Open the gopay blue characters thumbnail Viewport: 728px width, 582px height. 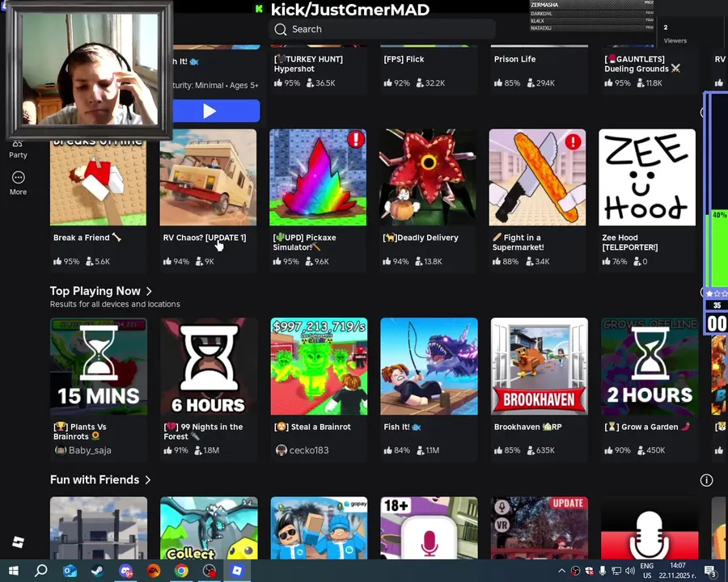(x=319, y=528)
